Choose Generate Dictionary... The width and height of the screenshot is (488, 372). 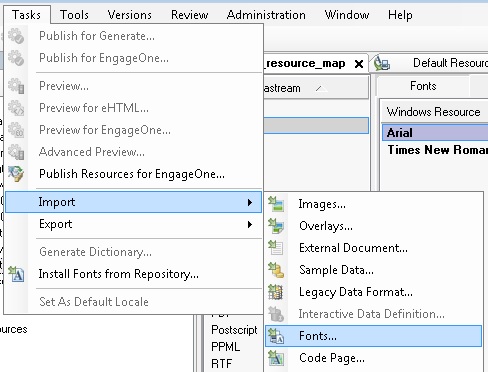pyautogui.click(x=133, y=252)
